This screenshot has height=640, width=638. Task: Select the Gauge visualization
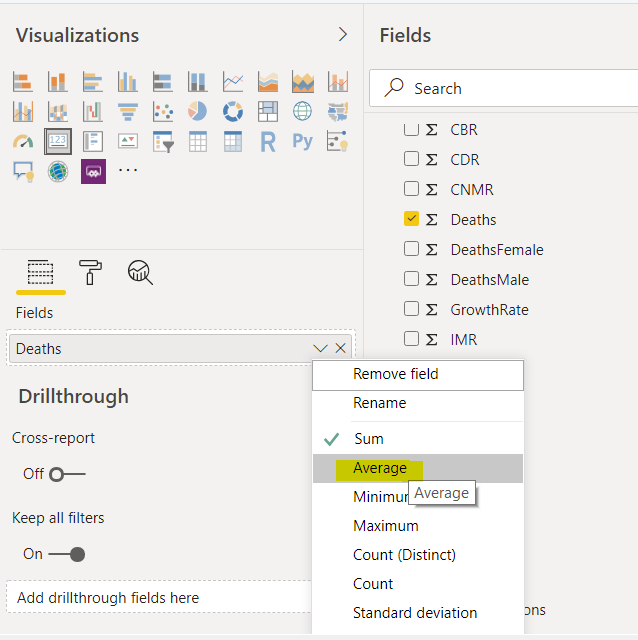click(x=23, y=142)
